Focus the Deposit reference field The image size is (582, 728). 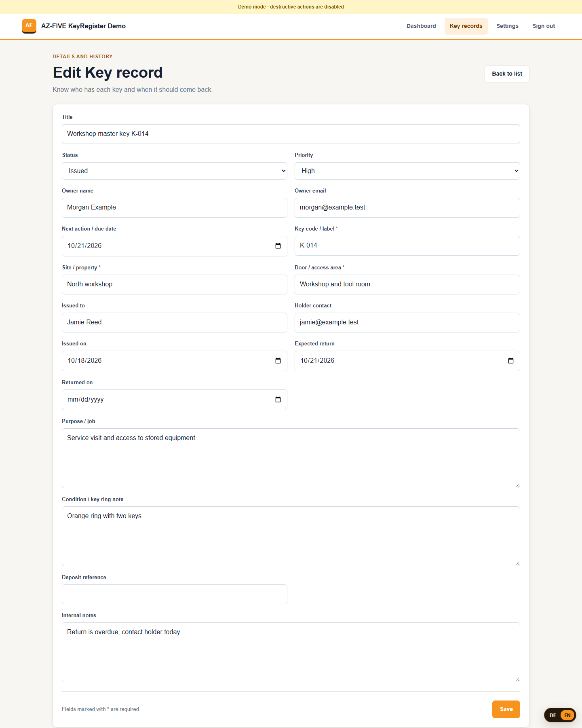pos(175,595)
